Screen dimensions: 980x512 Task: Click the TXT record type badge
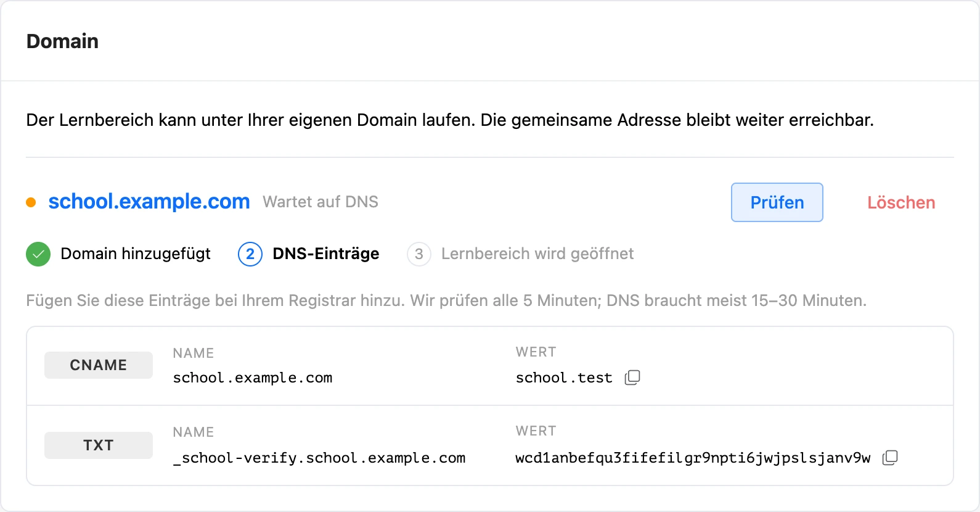(99, 445)
